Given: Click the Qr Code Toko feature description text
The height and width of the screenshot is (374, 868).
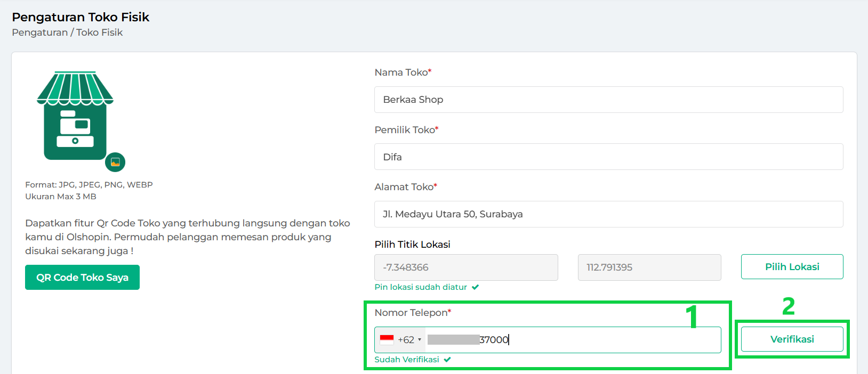Looking at the screenshot, I should tap(187, 237).
